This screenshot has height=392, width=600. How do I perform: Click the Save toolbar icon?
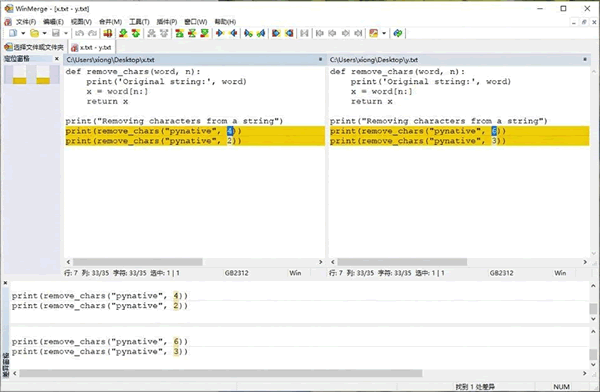[x=56, y=33]
